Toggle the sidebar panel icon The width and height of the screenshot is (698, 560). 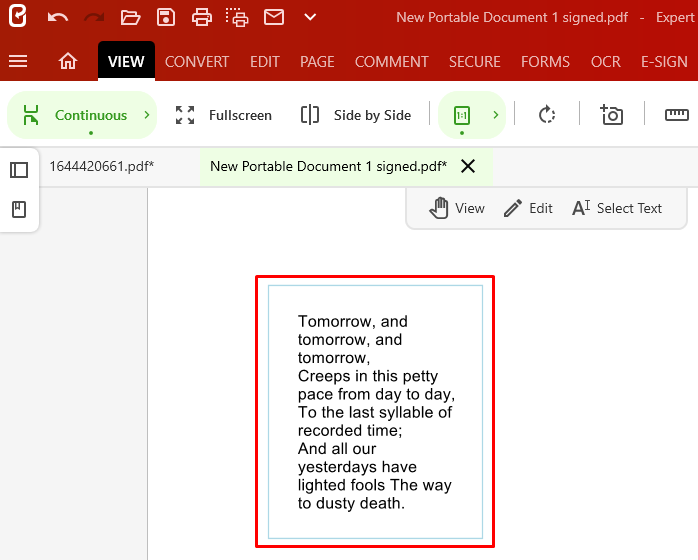[x=19, y=170]
